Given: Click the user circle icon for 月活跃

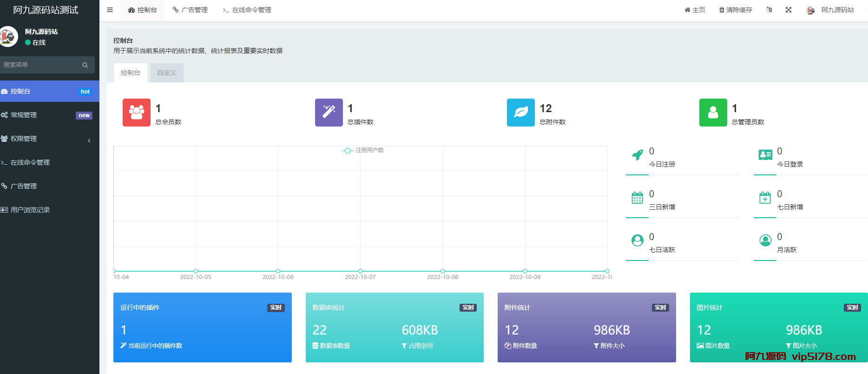Looking at the screenshot, I should [765, 240].
